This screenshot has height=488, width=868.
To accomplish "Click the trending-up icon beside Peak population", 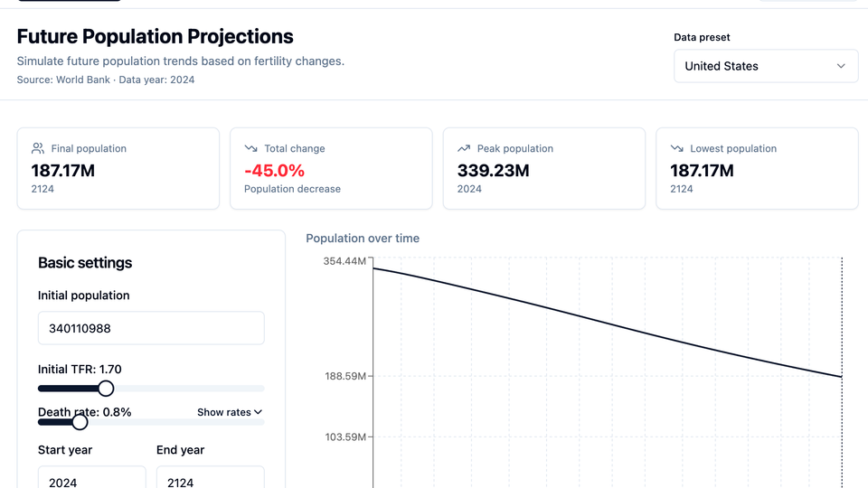I will (x=464, y=148).
